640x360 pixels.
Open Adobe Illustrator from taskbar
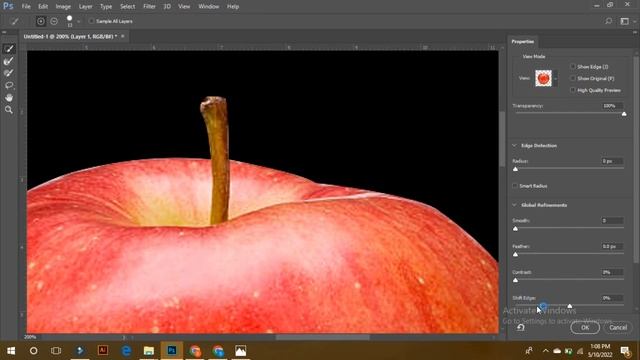[x=103, y=351]
